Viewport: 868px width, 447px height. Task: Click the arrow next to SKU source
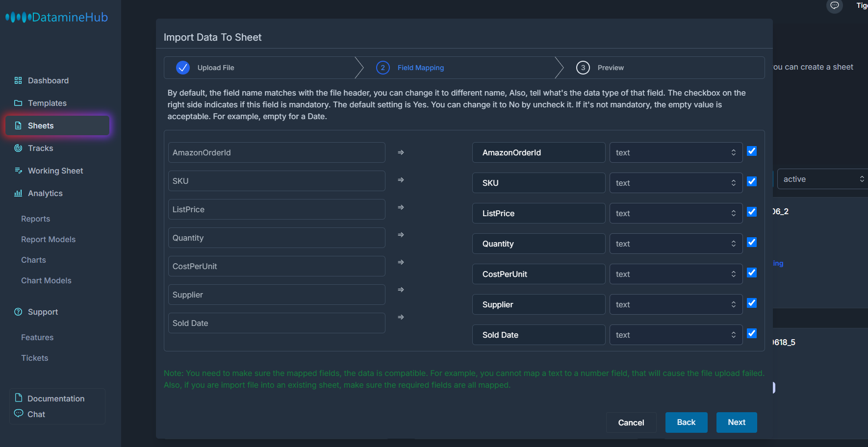pyautogui.click(x=401, y=180)
